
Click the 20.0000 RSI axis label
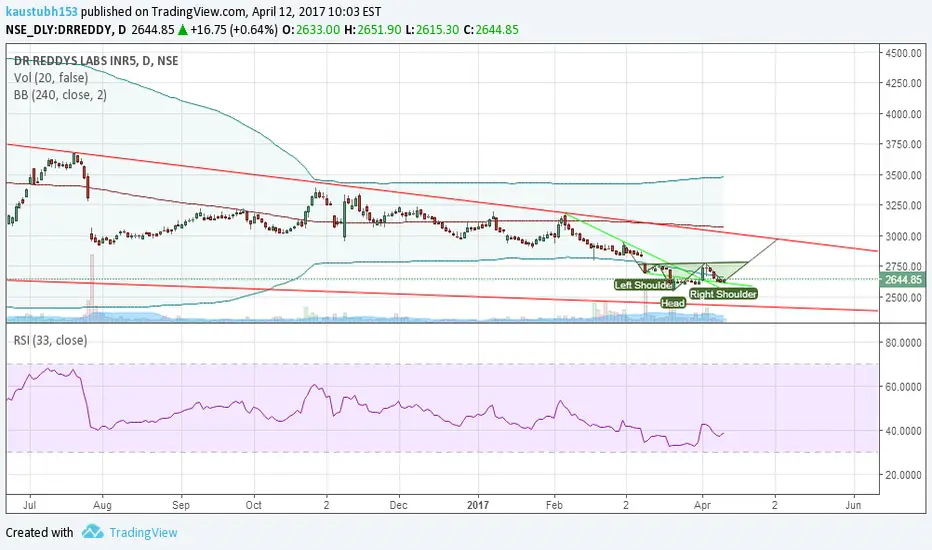pyautogui.click(x=903, y=474)
